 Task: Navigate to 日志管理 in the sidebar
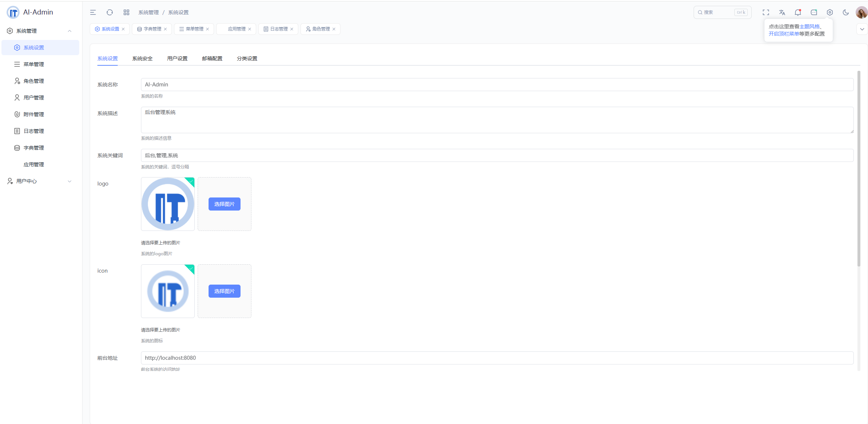40,131
